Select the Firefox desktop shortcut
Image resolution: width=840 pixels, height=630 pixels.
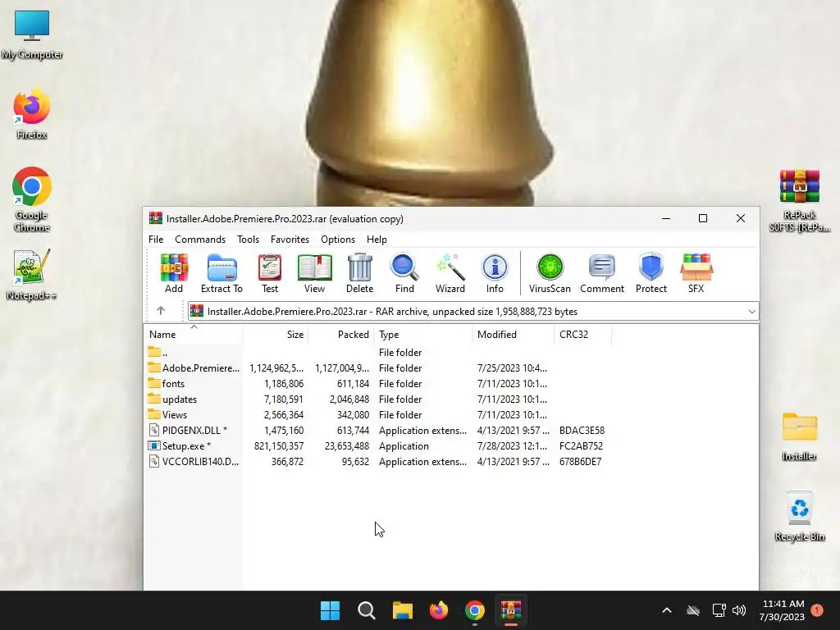(x=32, y=114)
